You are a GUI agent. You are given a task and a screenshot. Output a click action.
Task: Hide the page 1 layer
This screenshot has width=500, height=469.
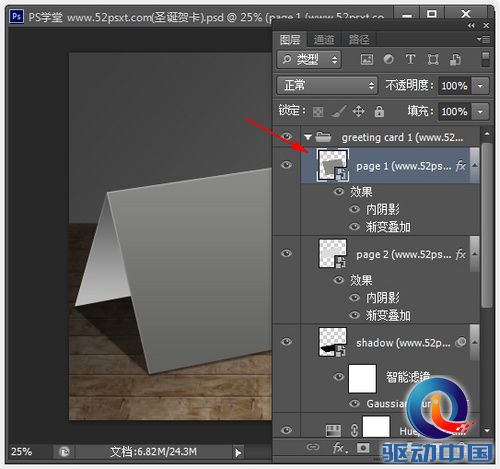pos(286,165)
